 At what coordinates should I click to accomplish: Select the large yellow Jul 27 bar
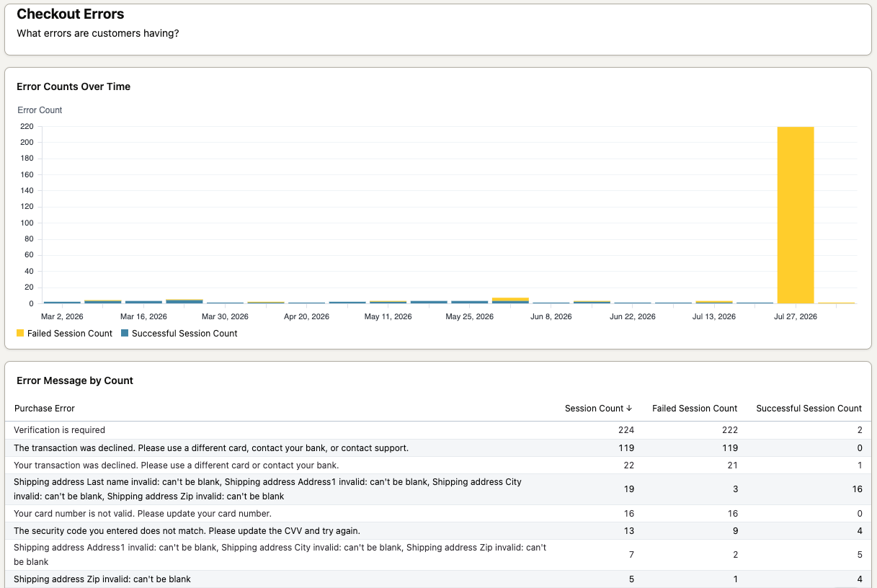(796, 215)
